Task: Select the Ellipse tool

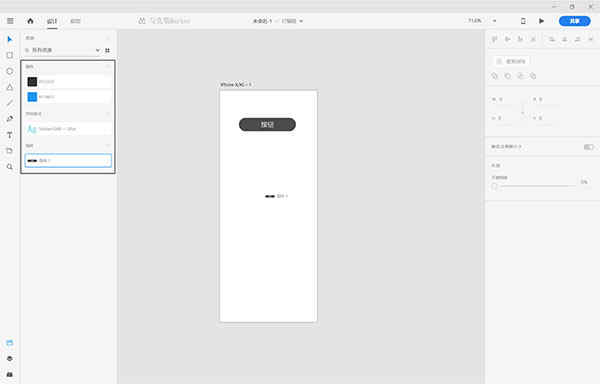Action: (10, 71)
